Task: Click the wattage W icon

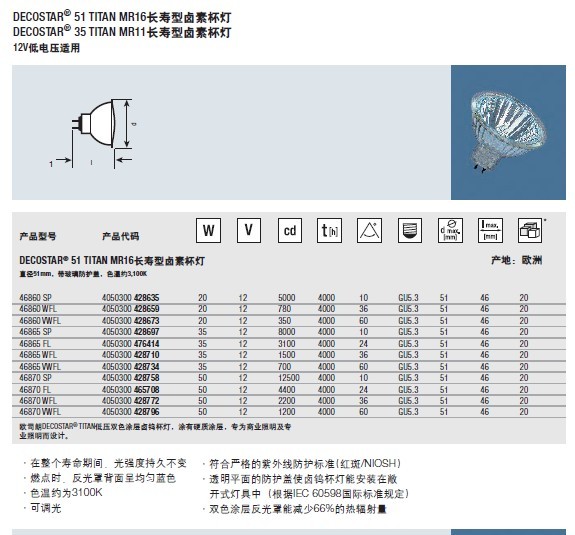Action: (x=208, y=230)
